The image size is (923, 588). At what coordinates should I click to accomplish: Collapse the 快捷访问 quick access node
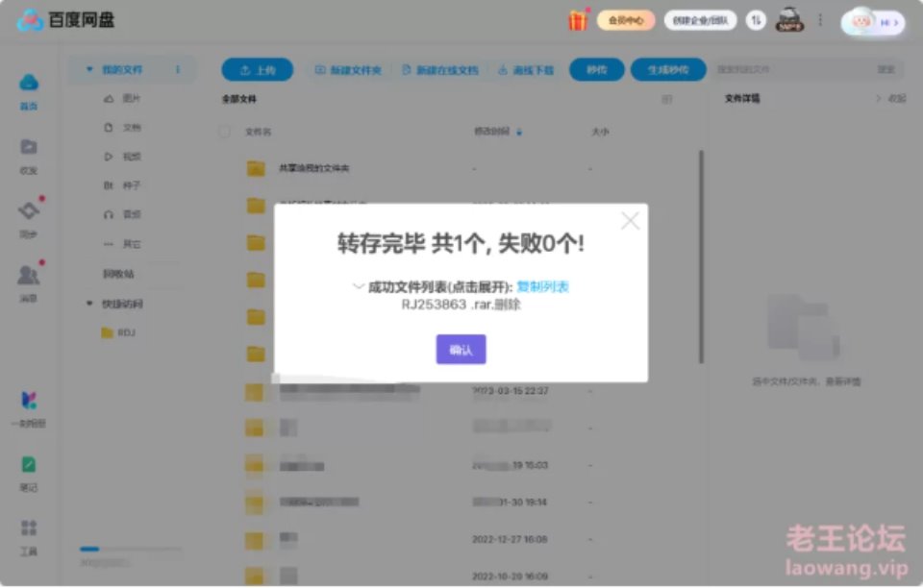[x=88, y=304]
